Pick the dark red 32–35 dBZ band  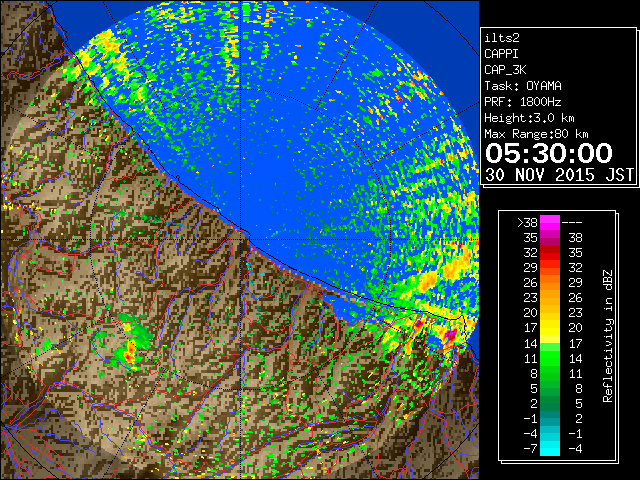coord(550,253)
